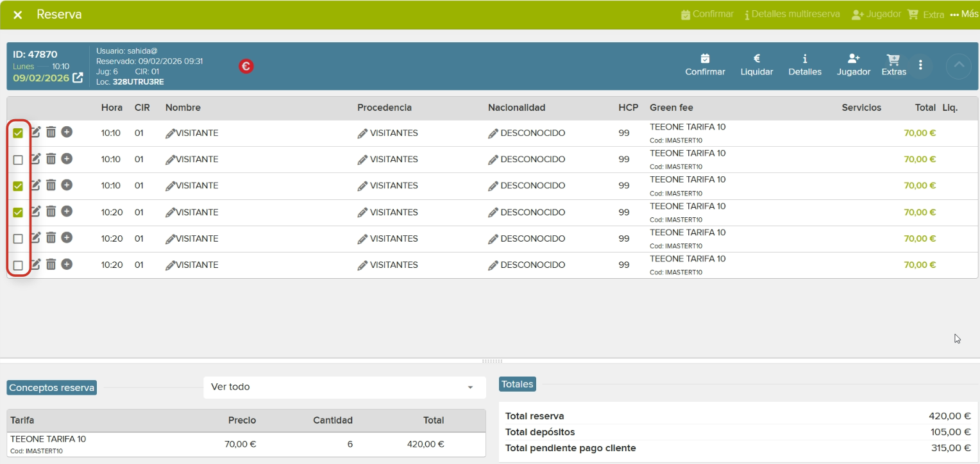Edit second row player entry icon
The image size is (980, 464).
pyautogui.click(x=36, y=159)
